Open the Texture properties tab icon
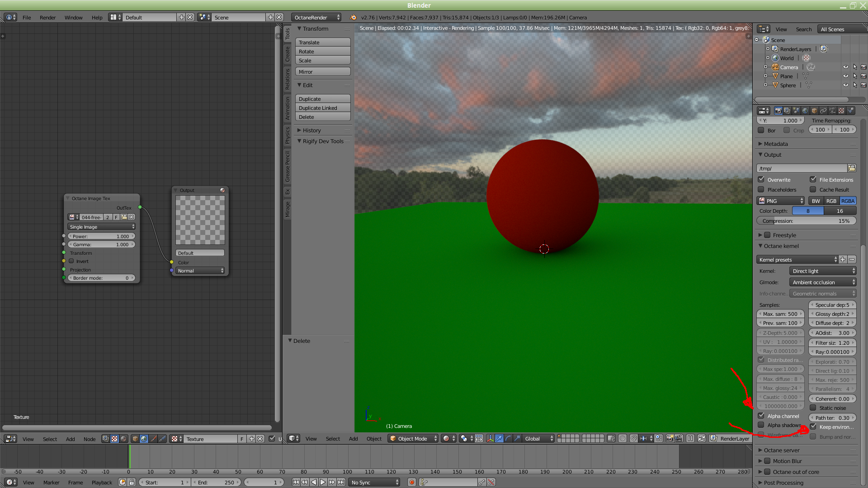868x488 pixels. click(841, 111)
